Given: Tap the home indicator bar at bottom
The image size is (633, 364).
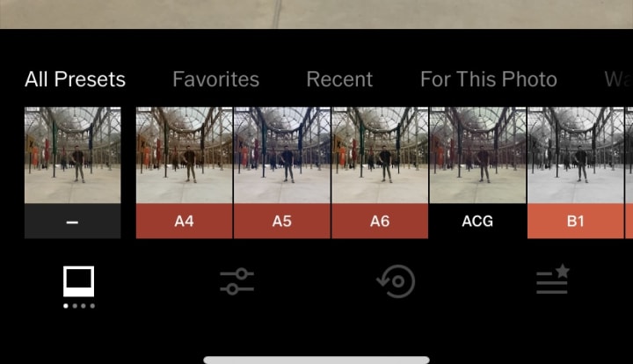Looking at the screenshot, I should (x=316, y=360).
